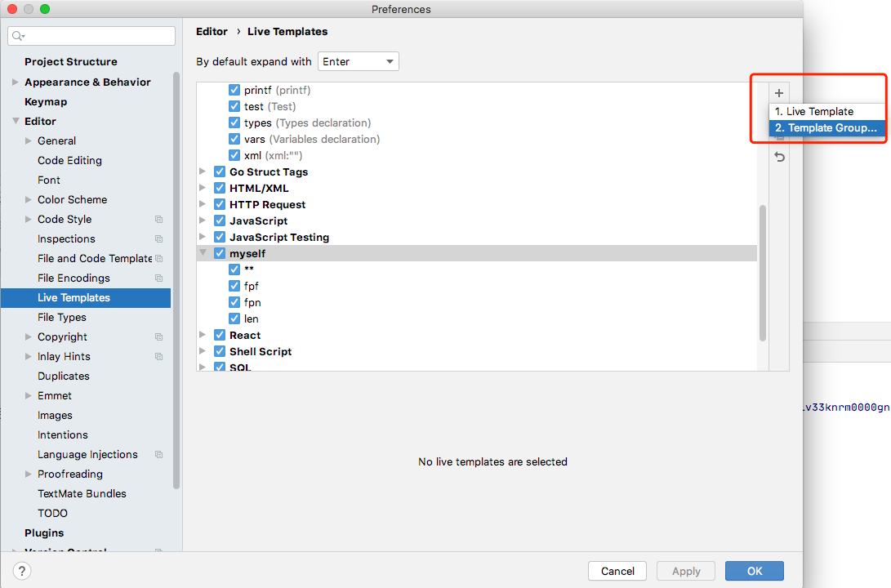Select the Intentions settings item
Image resolution: width=891 pixels, height=588 pixels.
(x=63, y=435)
